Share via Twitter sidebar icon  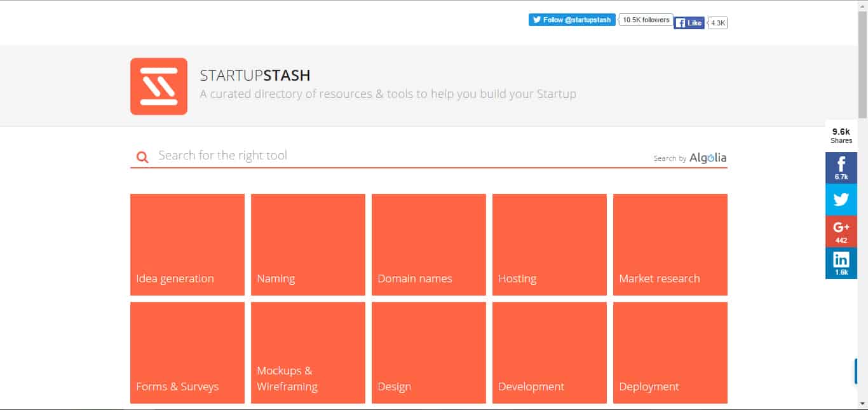click(841, 200)
